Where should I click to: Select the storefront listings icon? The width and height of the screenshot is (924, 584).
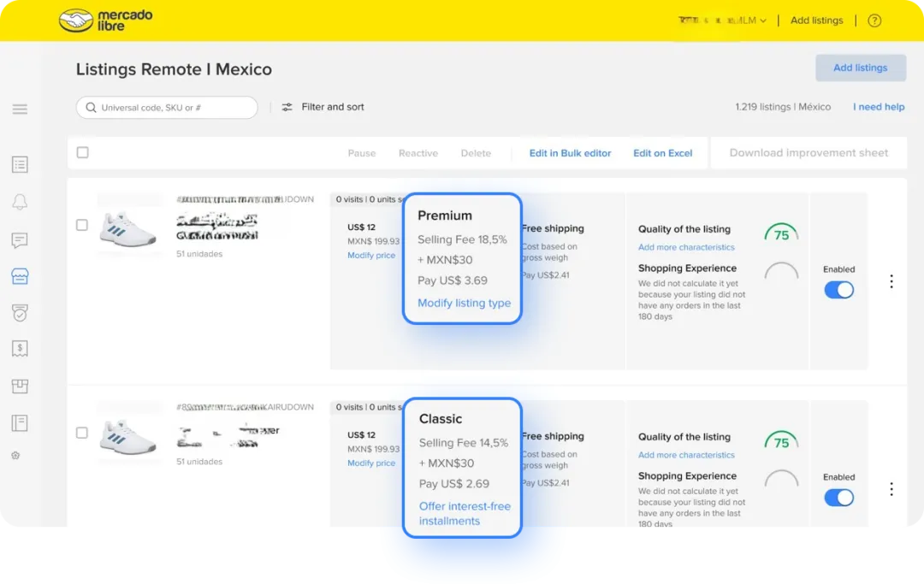(20, 276)
